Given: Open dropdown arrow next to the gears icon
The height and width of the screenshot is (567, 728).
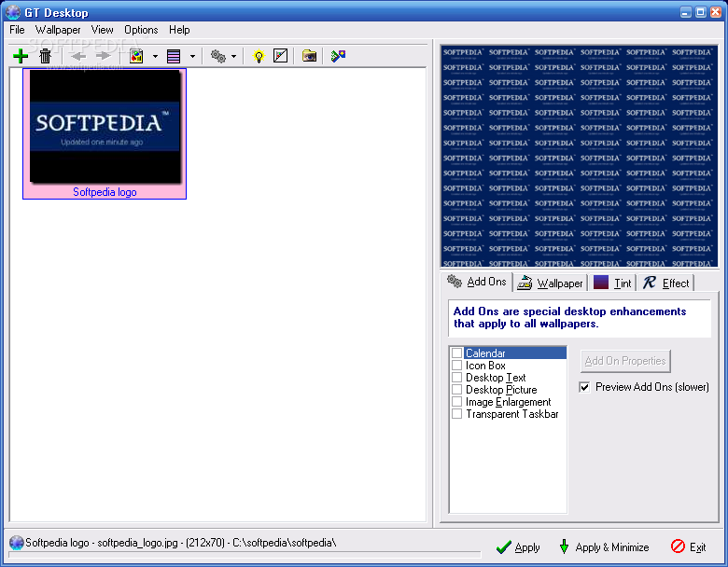Looking at the screenshot, I should point(233,57).
